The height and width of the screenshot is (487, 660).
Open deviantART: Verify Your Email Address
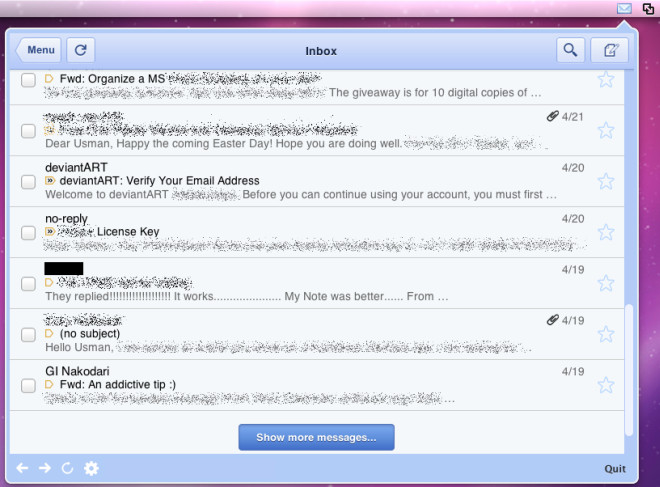pos(160,181)
